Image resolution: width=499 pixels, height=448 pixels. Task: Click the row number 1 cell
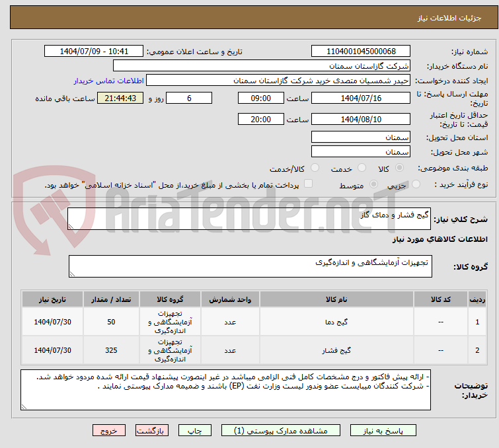point(477,322)
